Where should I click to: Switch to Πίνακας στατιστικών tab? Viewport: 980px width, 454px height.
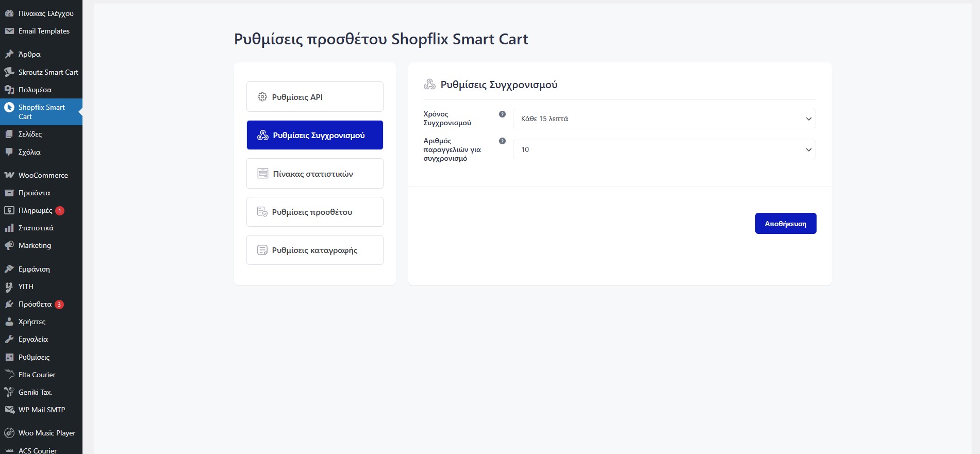tap(314, 174)
